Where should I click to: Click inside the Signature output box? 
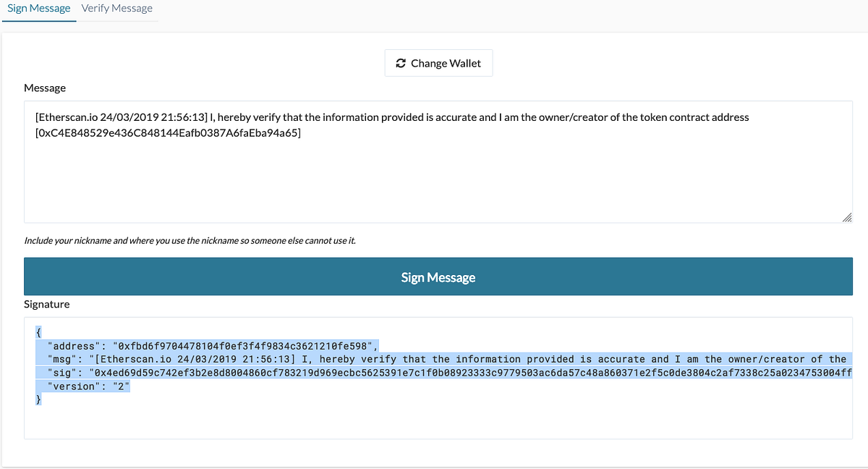coord(438,378)
